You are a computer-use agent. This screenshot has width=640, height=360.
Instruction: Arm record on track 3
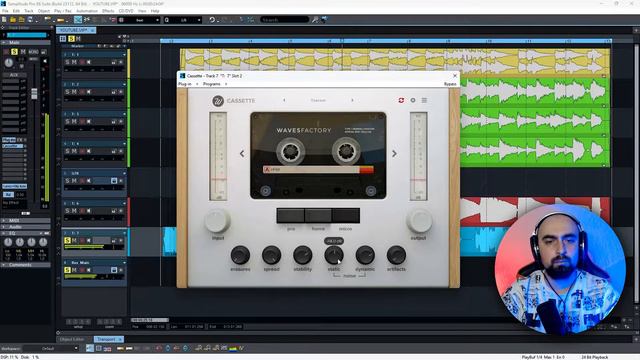click(82, 122)
